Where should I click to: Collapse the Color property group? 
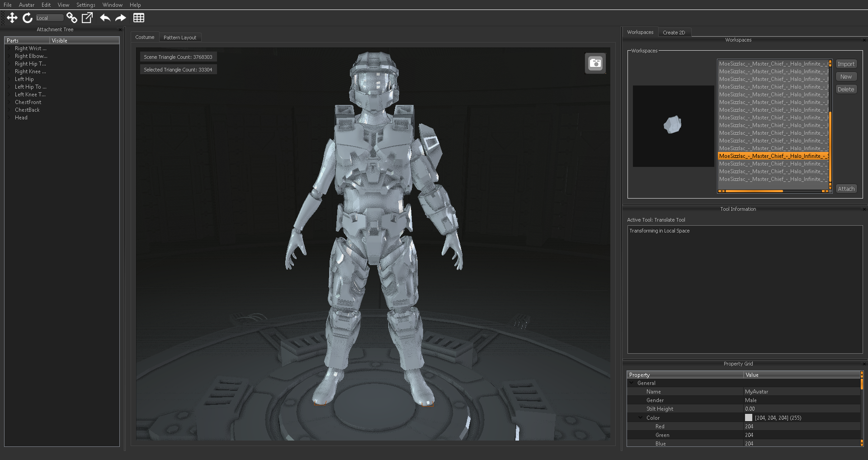click(x=641, y=417)
